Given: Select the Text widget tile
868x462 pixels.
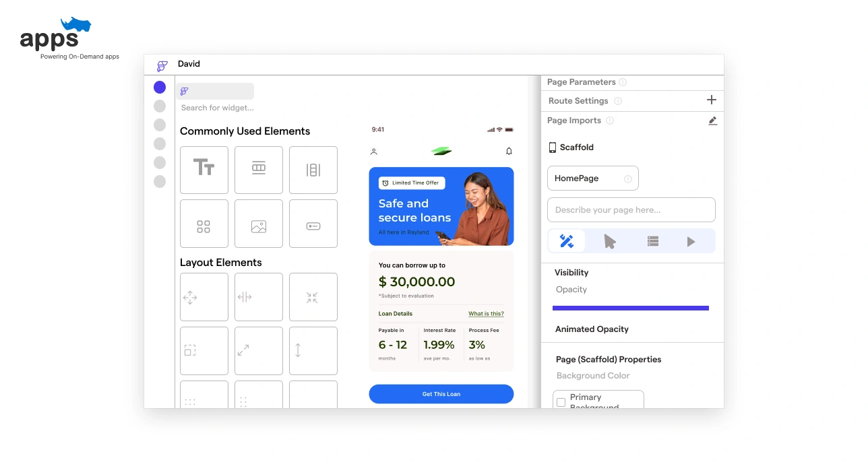Looking at the screenshot, I should [204, 170].
